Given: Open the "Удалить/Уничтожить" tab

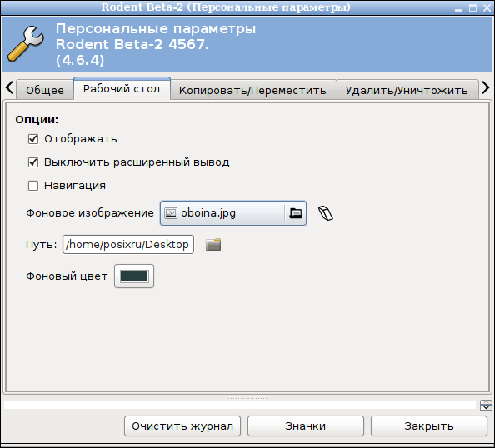Looking at the screenshot, I should click(407, 90).
